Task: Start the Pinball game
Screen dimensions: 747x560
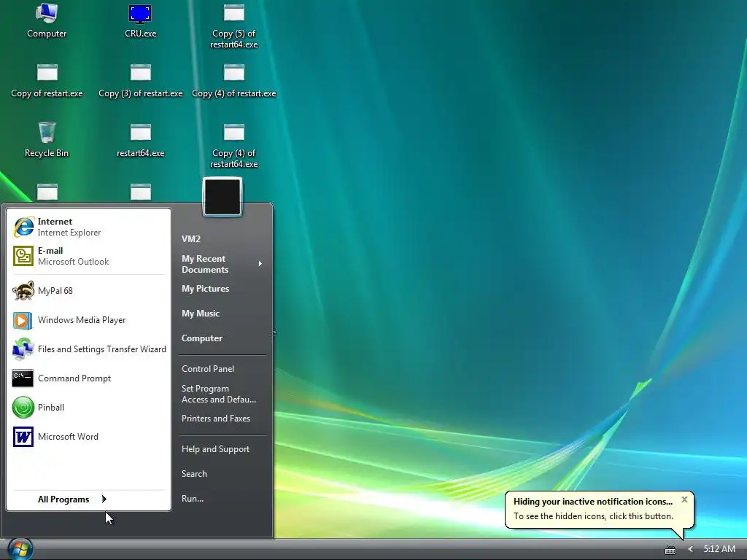Action: [x=89, y=407]
